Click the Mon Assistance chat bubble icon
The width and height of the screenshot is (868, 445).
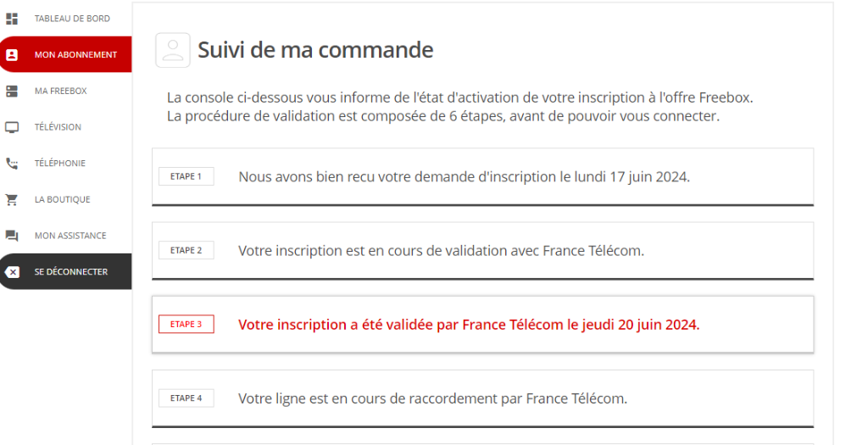[12, 236]
